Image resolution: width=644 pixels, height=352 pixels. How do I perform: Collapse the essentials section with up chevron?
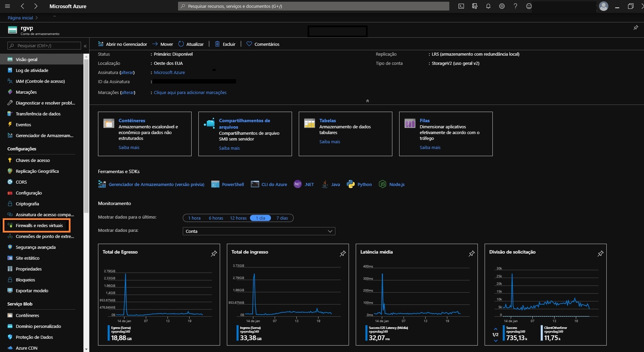click(x=367, y=101)
